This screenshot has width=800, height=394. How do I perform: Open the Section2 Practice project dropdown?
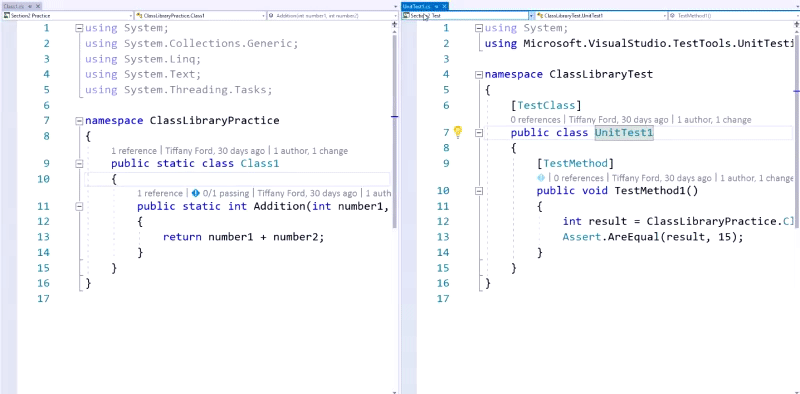click(67, 16)
